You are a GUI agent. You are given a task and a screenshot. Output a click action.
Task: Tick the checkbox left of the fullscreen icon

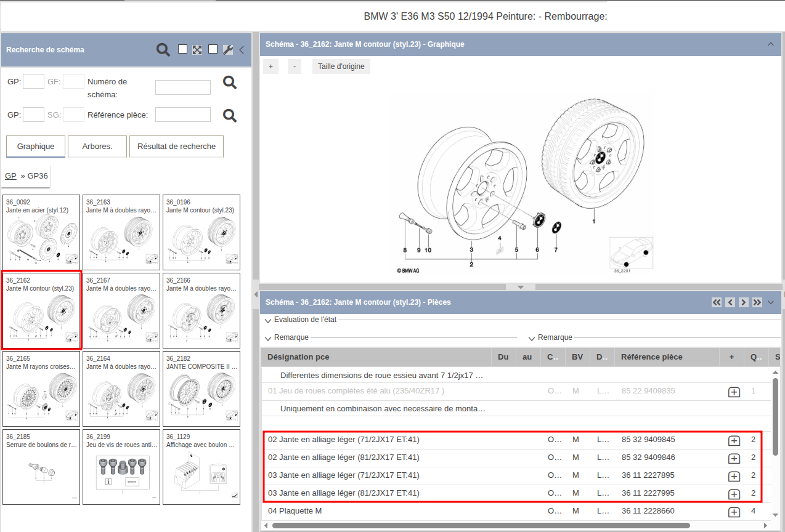point(182,49)
